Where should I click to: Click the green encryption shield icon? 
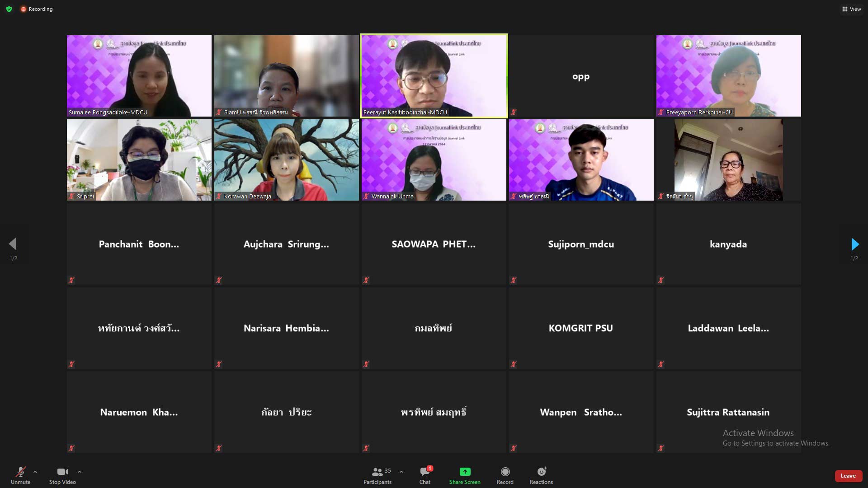9,9
